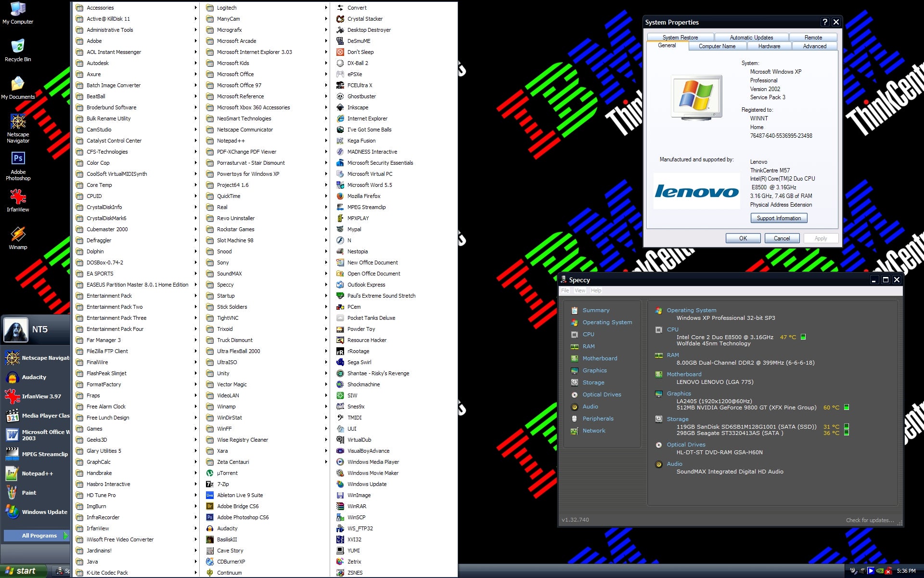Click OK in System Properties

[x=743, y=238]
